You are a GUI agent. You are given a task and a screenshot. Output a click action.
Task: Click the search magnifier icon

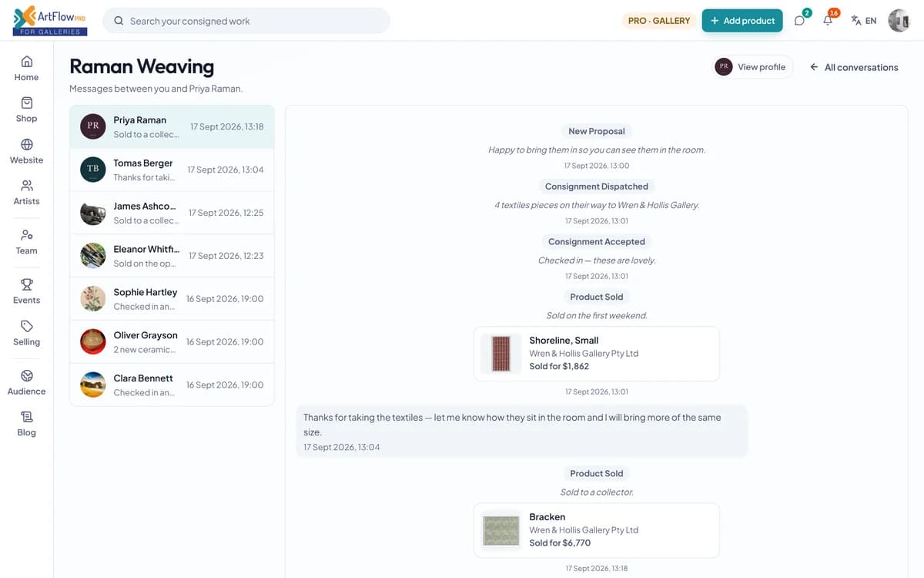(x=119, y=21)
